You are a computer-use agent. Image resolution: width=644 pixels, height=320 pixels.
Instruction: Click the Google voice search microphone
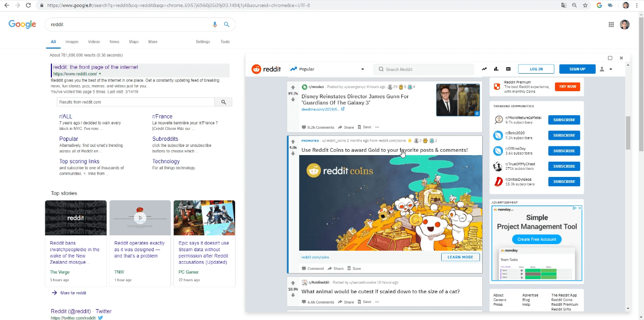(x=214, y=25)
